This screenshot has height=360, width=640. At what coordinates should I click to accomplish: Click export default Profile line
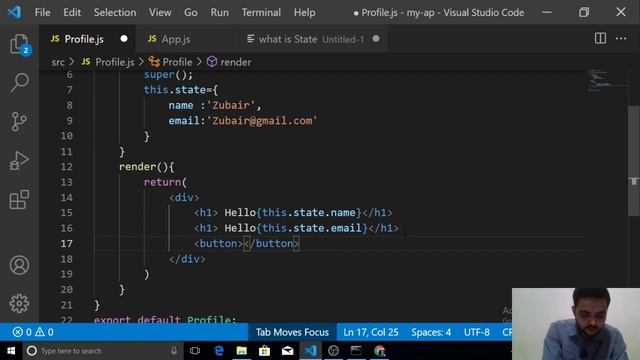point(165,319)
